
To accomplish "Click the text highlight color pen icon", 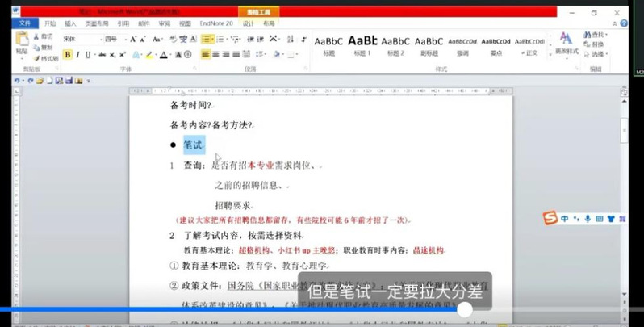I will coord(149,55).
